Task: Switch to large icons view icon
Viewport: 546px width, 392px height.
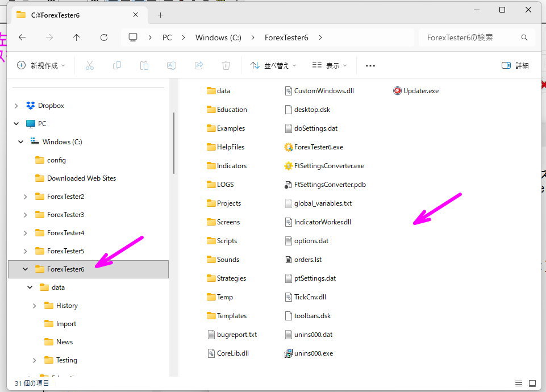Action: (532, 383)
